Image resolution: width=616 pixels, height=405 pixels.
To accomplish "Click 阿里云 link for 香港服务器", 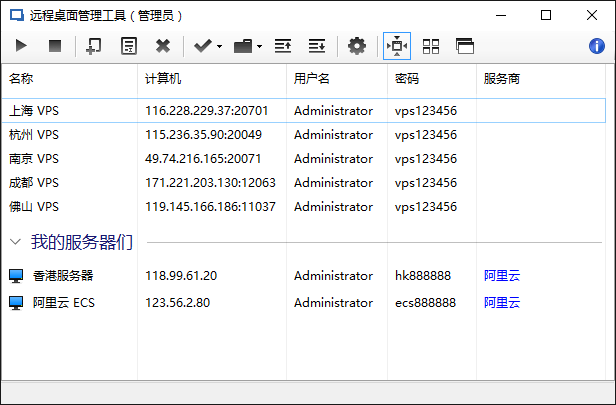I will click(x=502, y=276).
